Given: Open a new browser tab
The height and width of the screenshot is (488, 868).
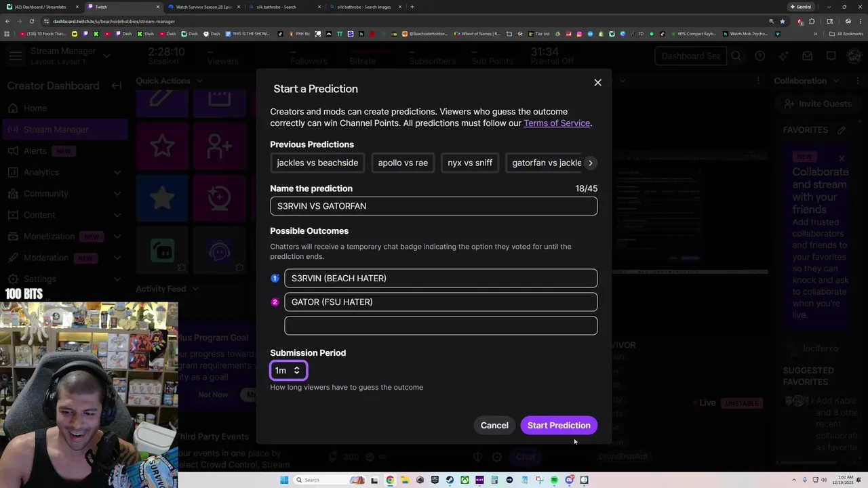Looking at the screenshot, I should [412, 7].
